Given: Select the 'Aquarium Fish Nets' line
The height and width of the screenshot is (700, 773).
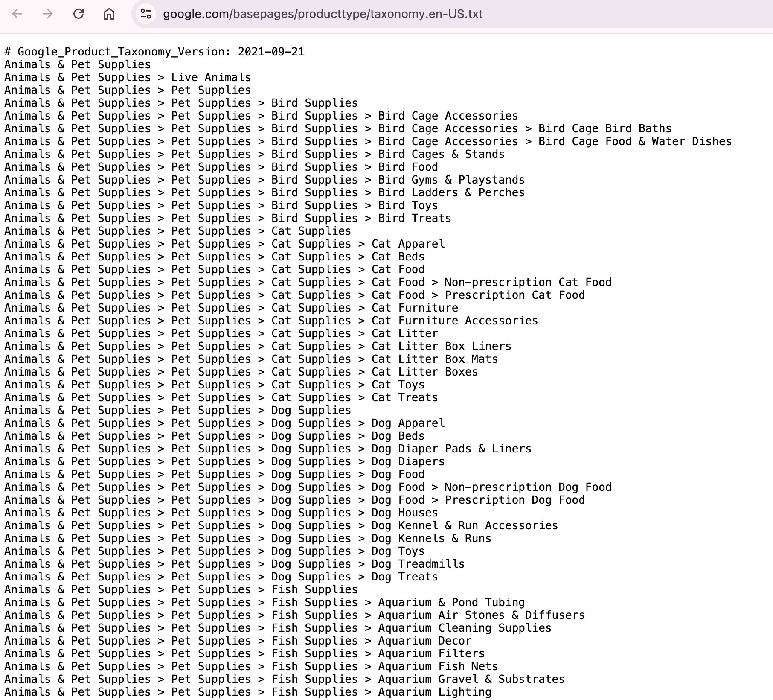Looking at the screenshot, I should click(x=251, y=666).
